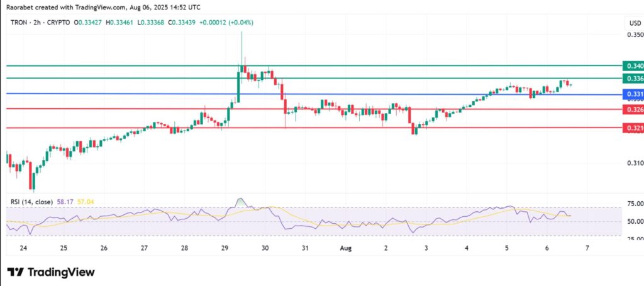Screen dimensions: 644x286
Task: Click the TradingView logo icon
Action: tap(17, 272)
